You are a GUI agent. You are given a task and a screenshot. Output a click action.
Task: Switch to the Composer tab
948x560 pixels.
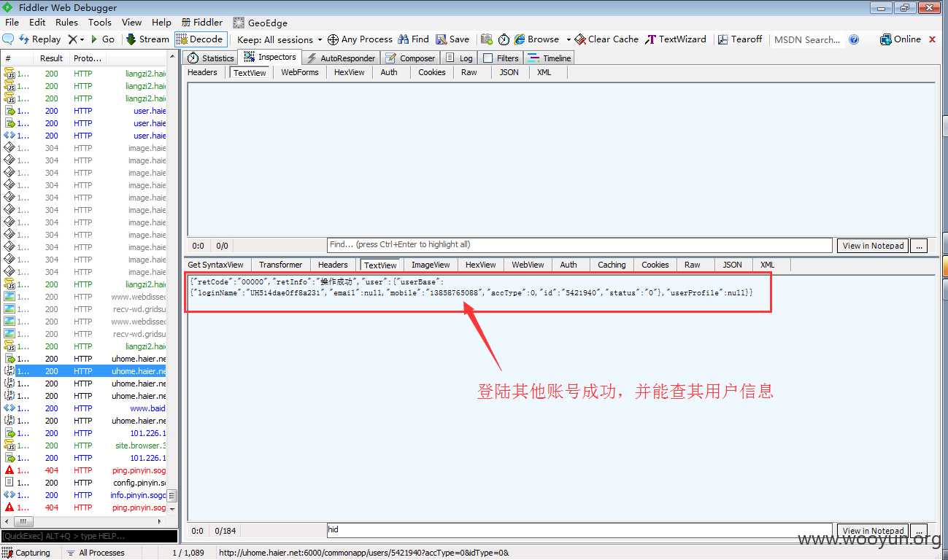coord(411,58)
